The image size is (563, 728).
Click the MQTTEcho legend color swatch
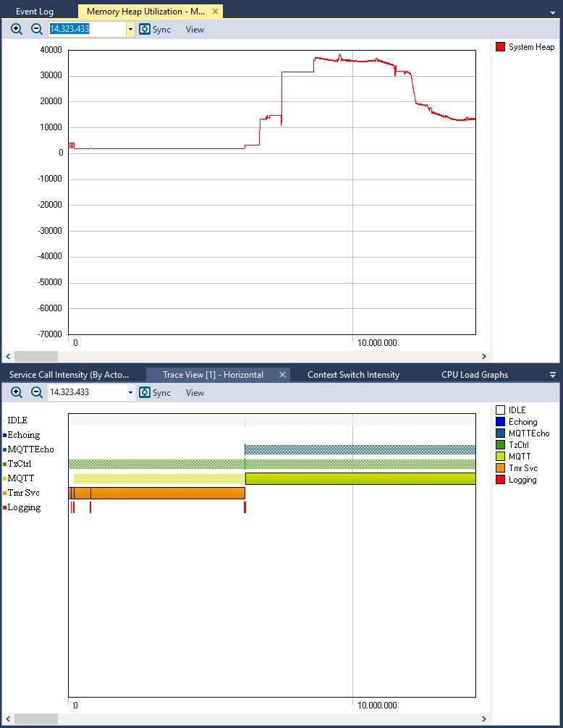[500, 433]
